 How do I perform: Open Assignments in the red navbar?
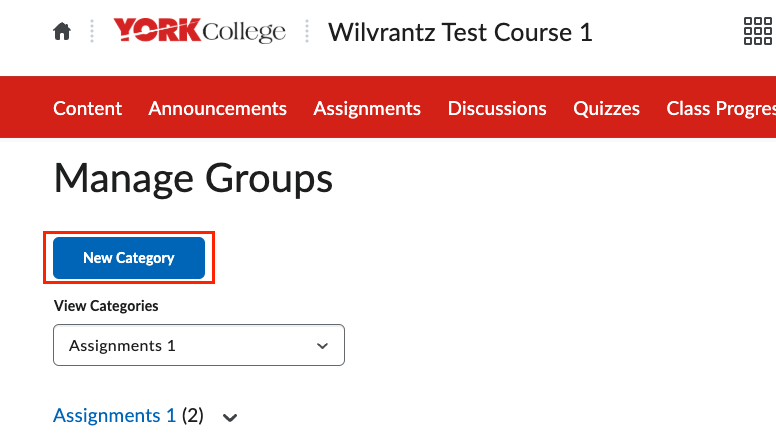[367, 108]
